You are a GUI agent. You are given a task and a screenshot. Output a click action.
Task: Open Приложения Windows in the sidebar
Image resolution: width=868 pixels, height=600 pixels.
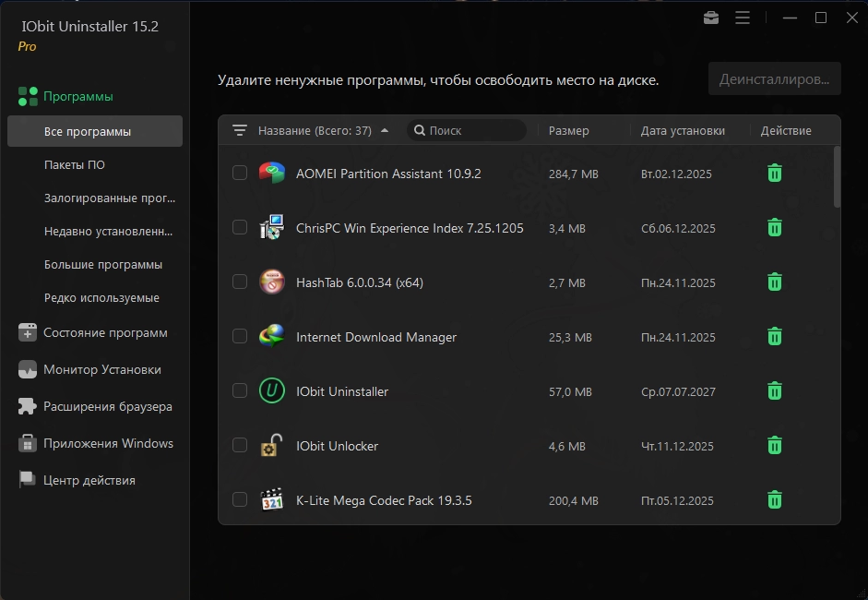[x=108, y=443]
